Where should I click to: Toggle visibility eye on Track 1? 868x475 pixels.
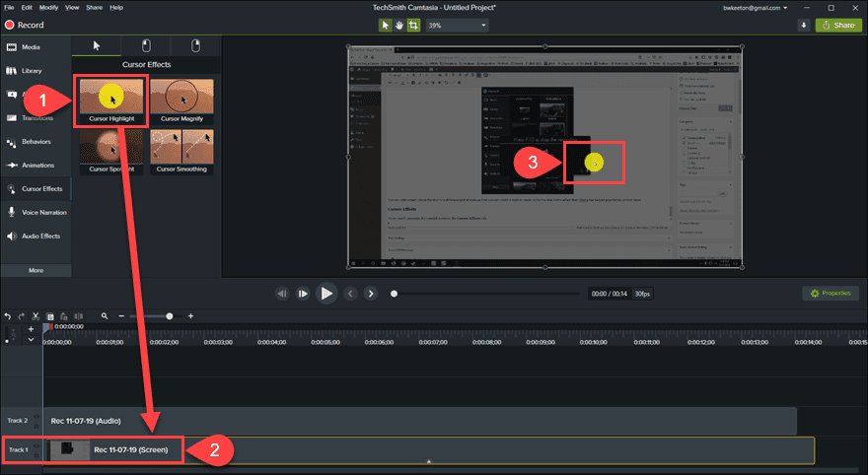37,446
